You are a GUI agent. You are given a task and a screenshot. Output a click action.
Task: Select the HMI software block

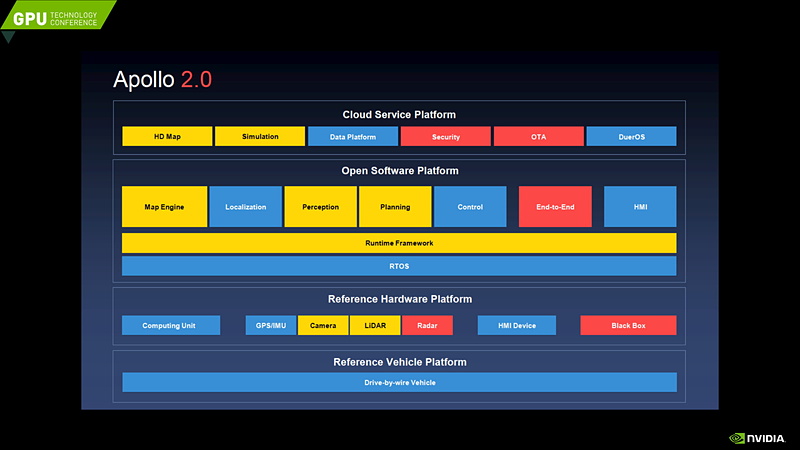point(640,207)
